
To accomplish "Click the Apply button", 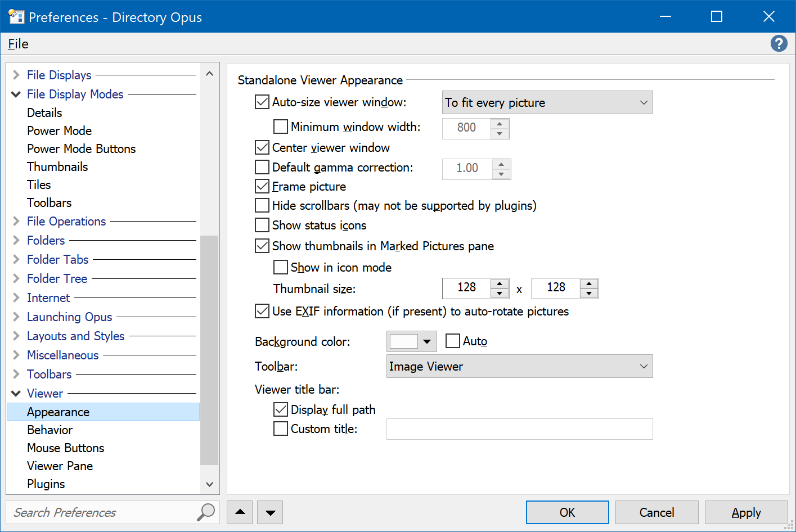I will 746,512.
